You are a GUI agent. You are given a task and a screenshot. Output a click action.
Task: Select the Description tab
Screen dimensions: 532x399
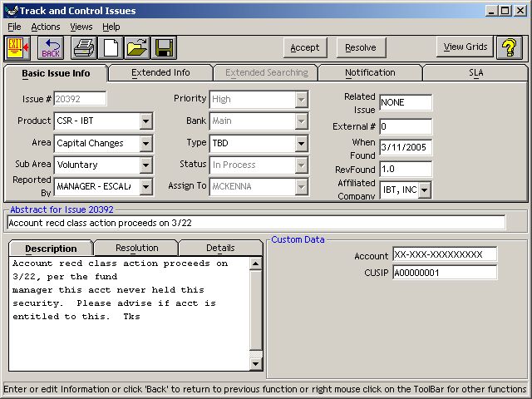coord(51,249)
